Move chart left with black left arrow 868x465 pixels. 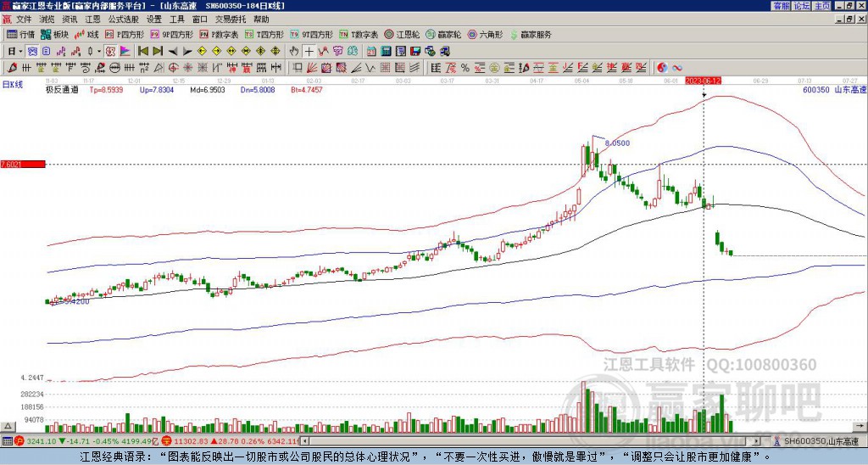pyautogui.click(x=173, y=52)
